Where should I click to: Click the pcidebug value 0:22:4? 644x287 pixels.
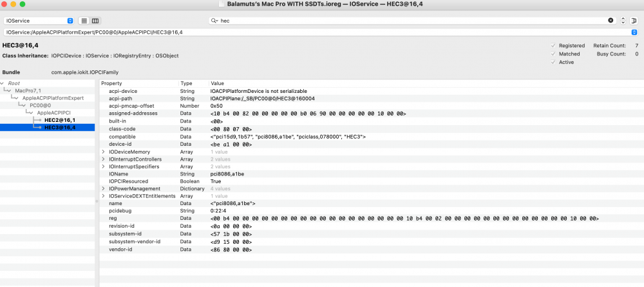(218, 211)
